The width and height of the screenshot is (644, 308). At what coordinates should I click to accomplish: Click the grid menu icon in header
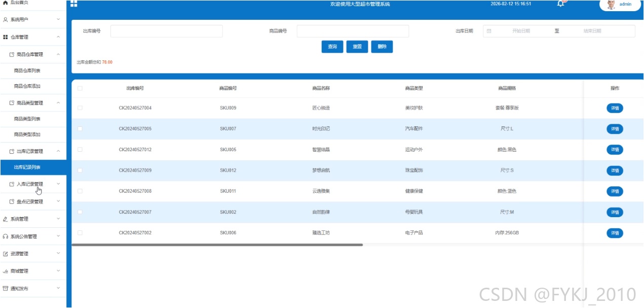74,4
